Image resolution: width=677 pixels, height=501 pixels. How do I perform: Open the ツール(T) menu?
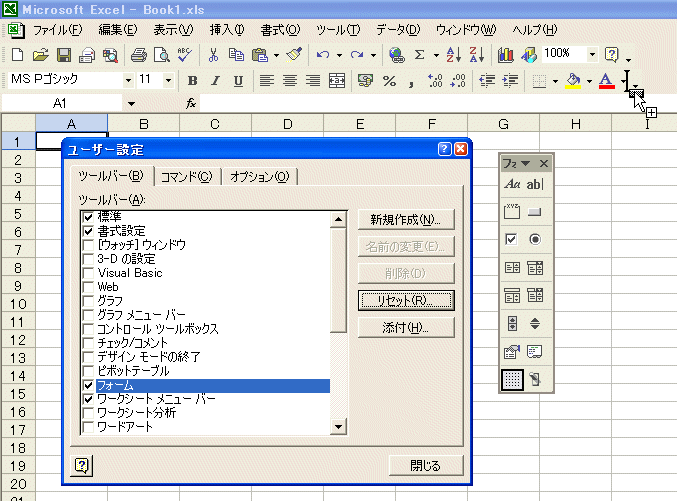click(x=338, y=30)
